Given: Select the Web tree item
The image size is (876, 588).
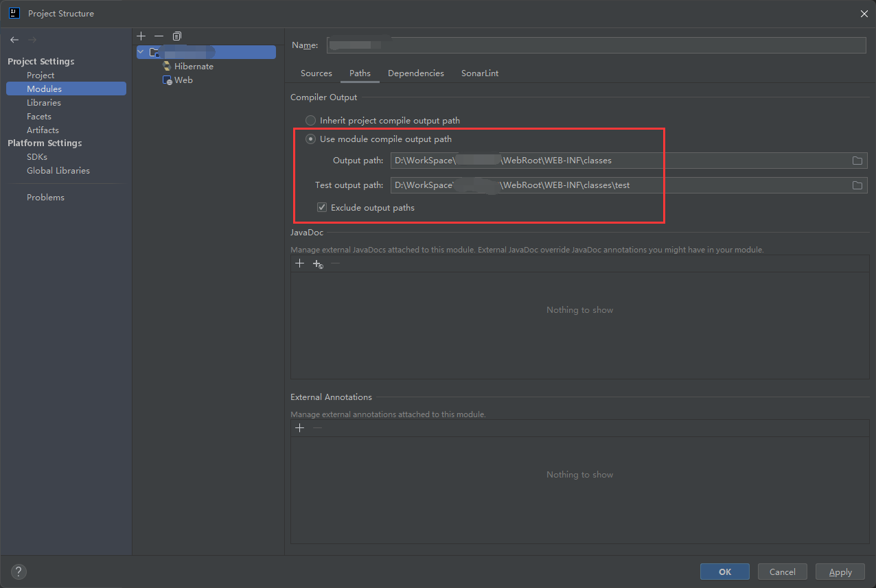Looking at the screenshot, I should (x=183, y=80).
